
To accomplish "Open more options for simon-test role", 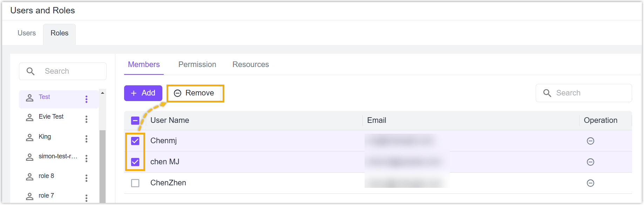I will click(x=86, y=158).
